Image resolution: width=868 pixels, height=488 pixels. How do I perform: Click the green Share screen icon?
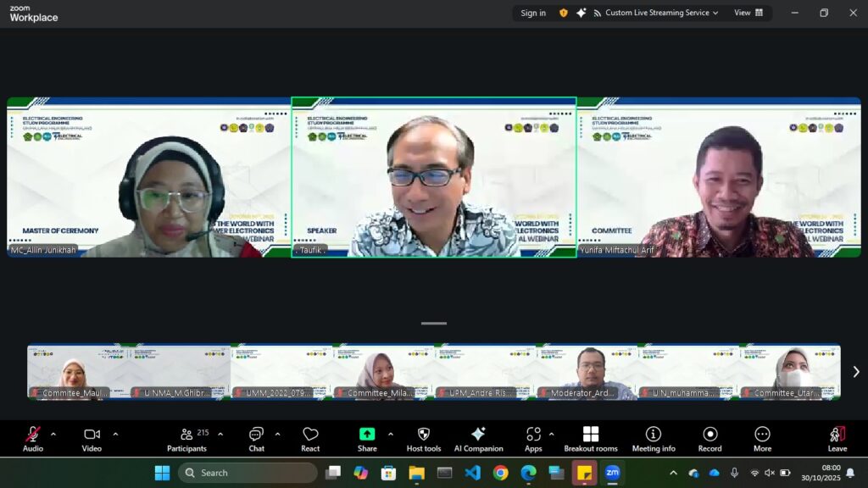[367, 434]
